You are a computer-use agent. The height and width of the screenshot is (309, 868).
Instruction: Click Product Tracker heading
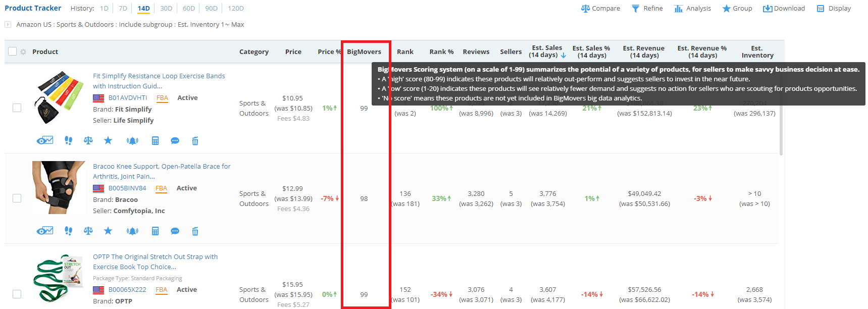33,8
